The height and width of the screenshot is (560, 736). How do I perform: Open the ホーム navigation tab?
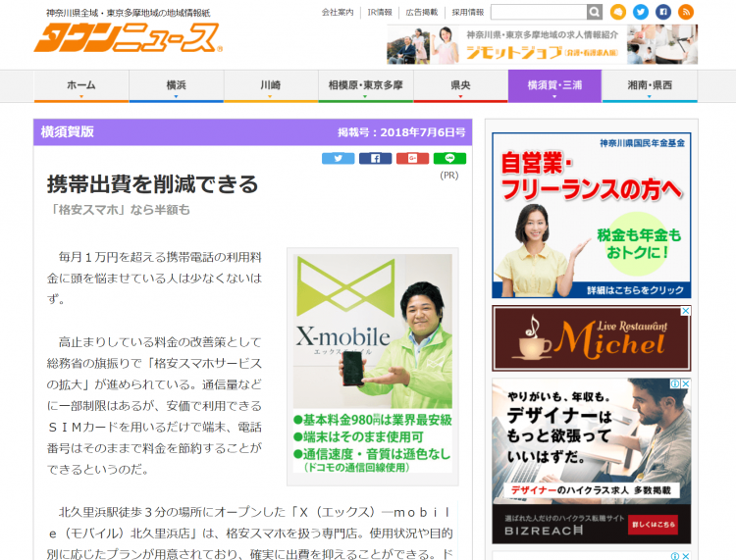(x=81, y=86)
